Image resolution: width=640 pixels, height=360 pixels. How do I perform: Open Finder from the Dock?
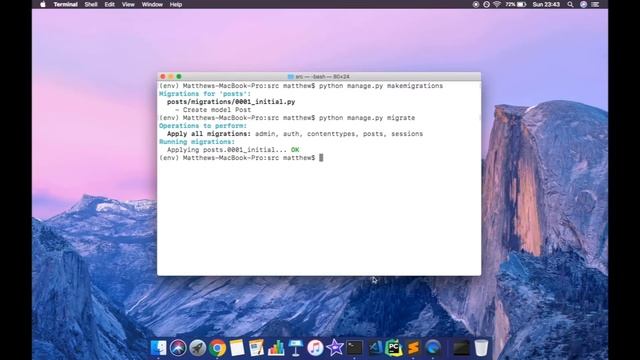158,348
